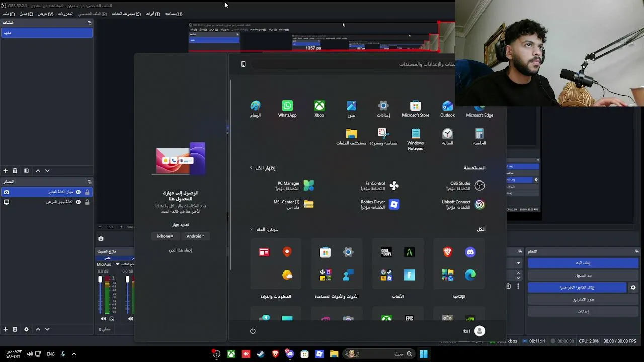Open the Mic/Aux channel dropdown arrow
Screen dimensions: 644x362
117,264
